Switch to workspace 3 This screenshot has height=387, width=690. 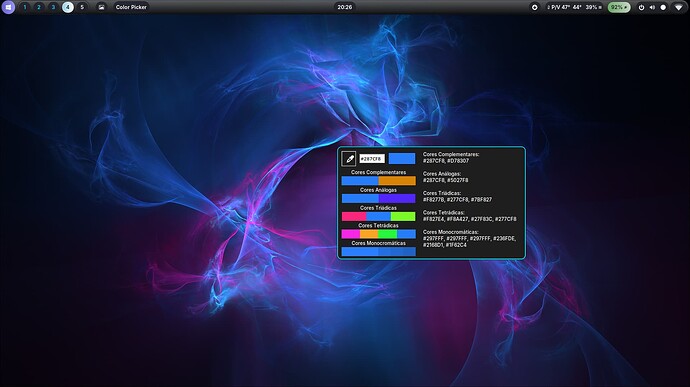(53, 7)
